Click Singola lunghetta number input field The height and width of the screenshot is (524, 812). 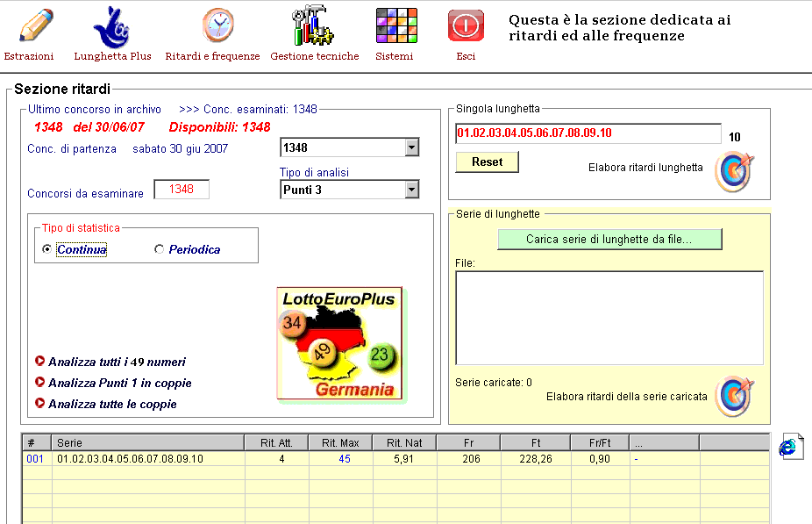[588, 133]
